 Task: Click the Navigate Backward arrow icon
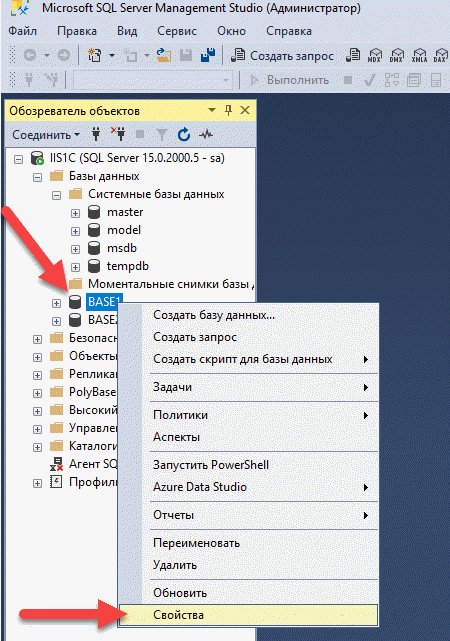tap(30, 55)
